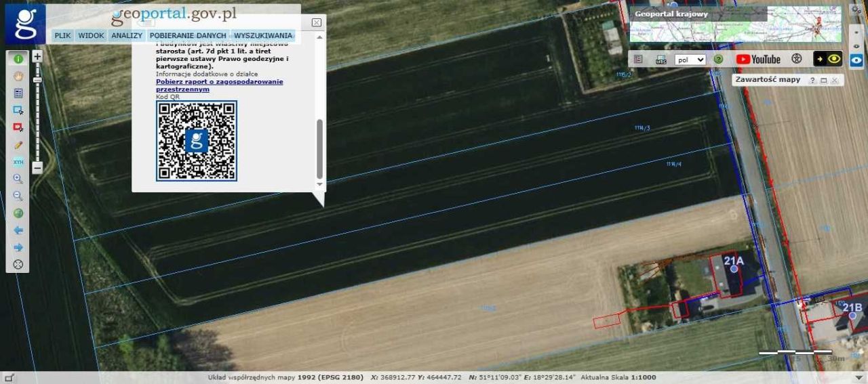This screenshot has height=384, width=868.
Task: Click the map scale bar
Action: (x=795, y=352)
